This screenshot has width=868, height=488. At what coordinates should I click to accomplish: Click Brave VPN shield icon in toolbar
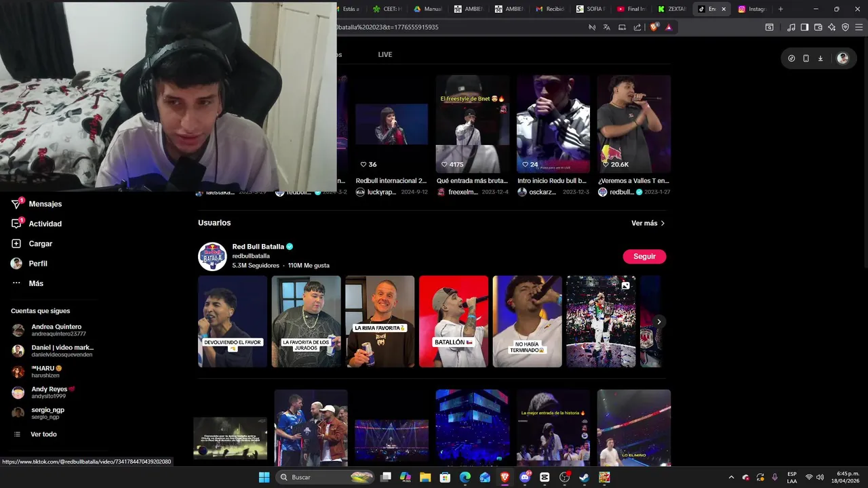[846, 27]
